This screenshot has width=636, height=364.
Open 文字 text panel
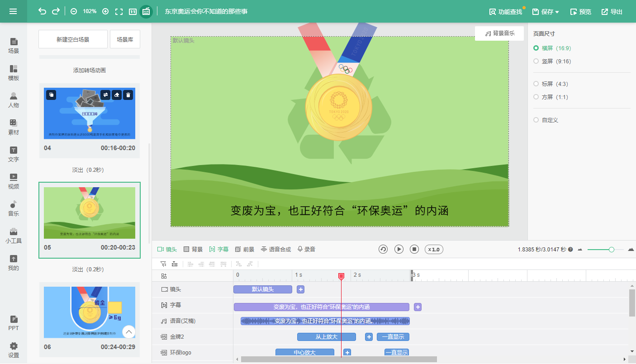click(14, 154)
